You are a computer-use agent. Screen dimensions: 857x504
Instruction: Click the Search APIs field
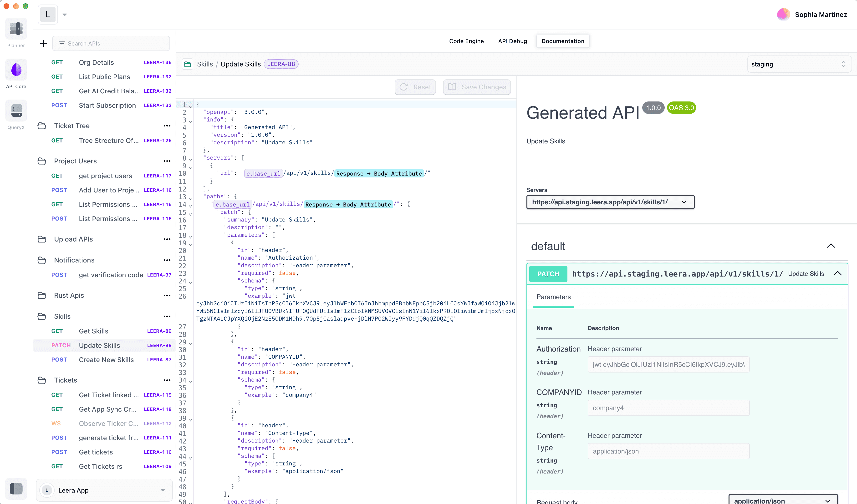click(x=111, y=44)
